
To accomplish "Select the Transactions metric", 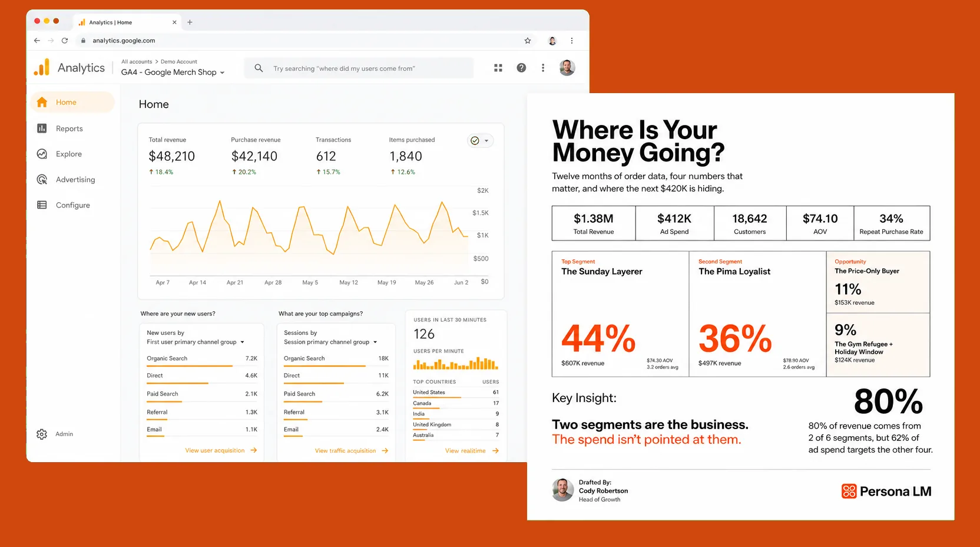I will (x=333, y=156).
